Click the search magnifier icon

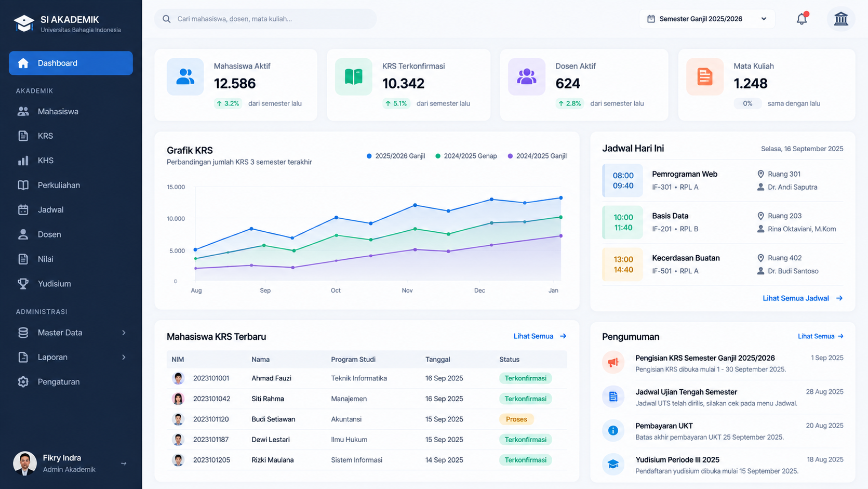click(x=167, y=19)
